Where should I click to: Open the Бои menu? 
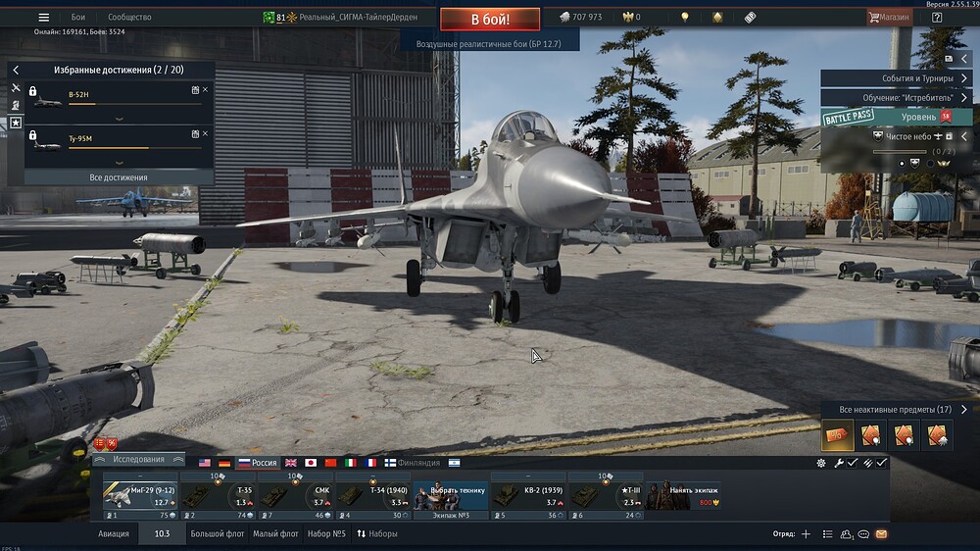pyautogui.click(x=78, y=17)
